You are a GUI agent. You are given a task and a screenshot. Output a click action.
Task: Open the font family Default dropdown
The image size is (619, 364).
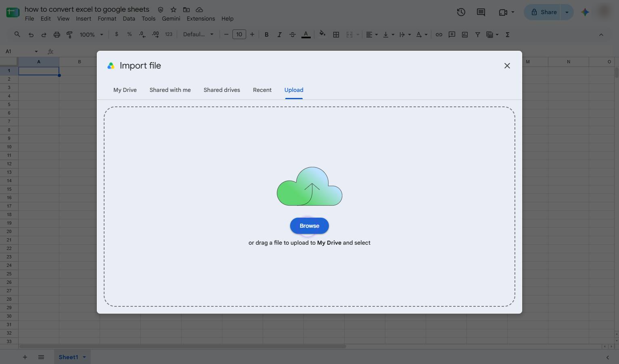click(x=198, y=35)
